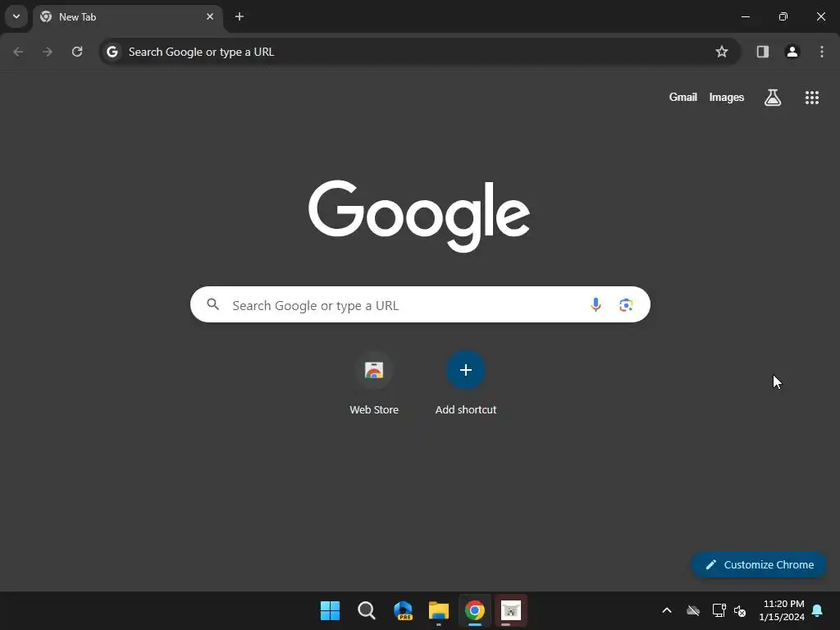The width and height of the screenshot is (840, 630).
Task: Click the magnifier icon in the search box
Action: 213,304
